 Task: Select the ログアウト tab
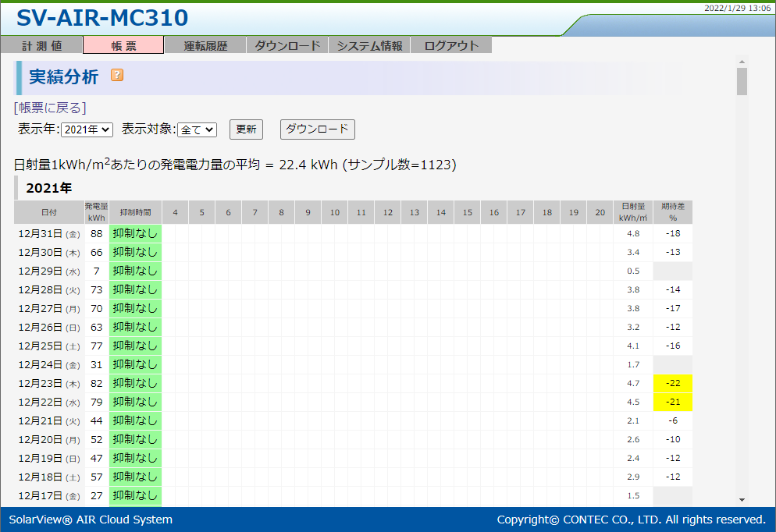pos(451,46)
